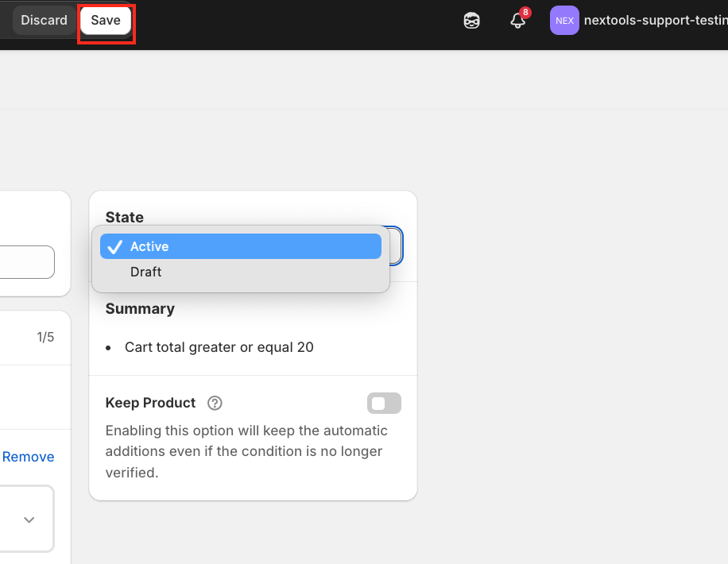This screenshot has width=728, height=564.
Task: Click the Save button
Action: click(106, 21)
